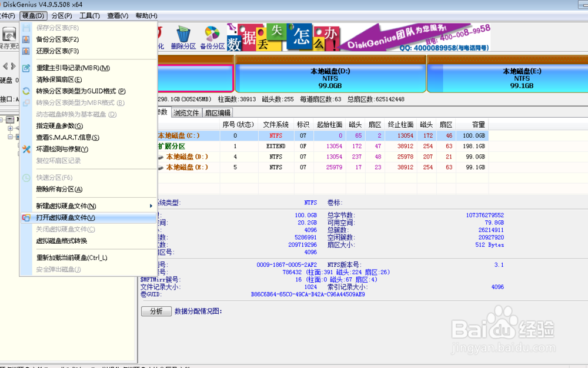Viewport: 588px width, 368px height.
Task: Switch to the 扇区编辑 tab
Action: click(217, 112)
